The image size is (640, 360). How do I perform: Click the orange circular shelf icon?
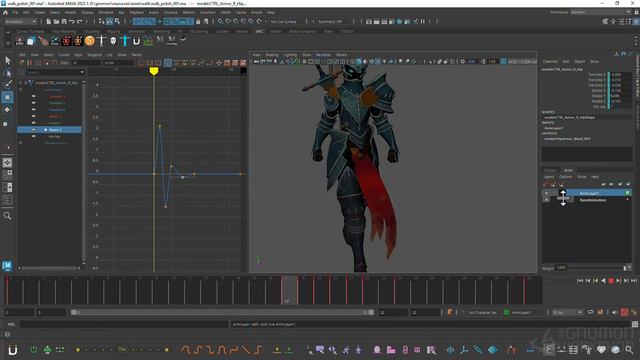coord(89,40)
